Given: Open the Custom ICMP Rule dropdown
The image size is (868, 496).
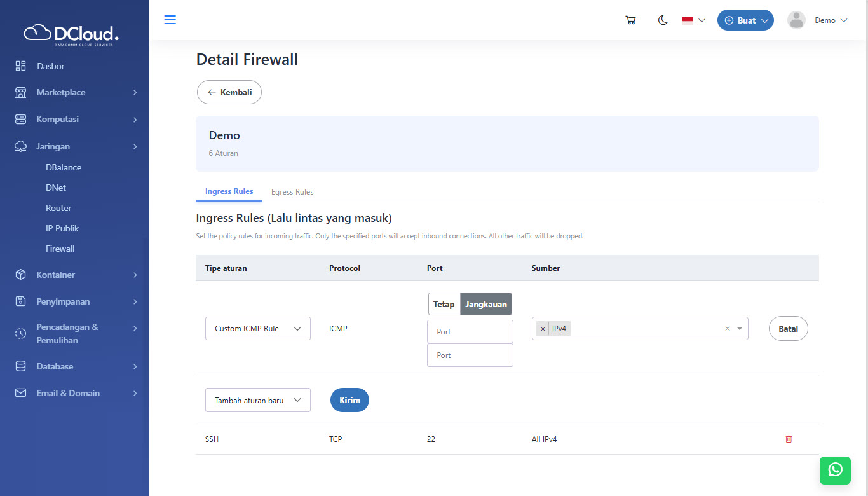Looking at the screenshot, I should click(x=257, y=329).
